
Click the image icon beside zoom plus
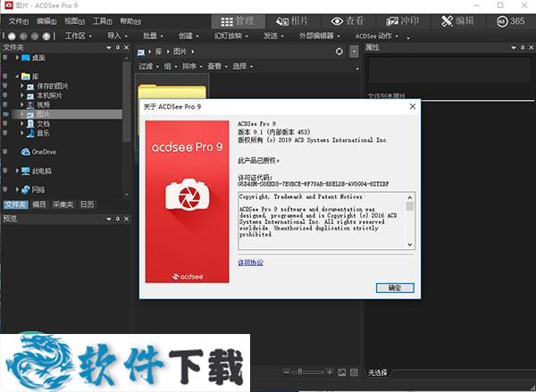(341, 372)
